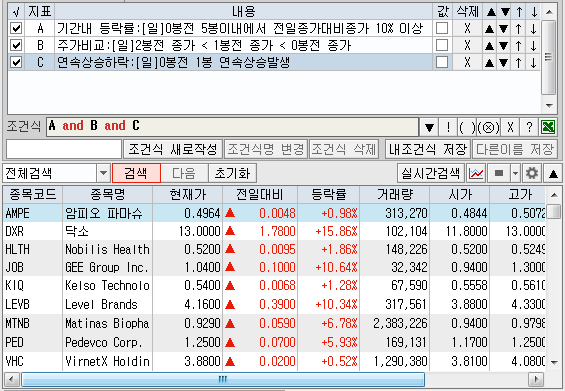Open settings with the gear icon
Screen dimensions: 565x391
pyautogui.click(x=532, y=173)
